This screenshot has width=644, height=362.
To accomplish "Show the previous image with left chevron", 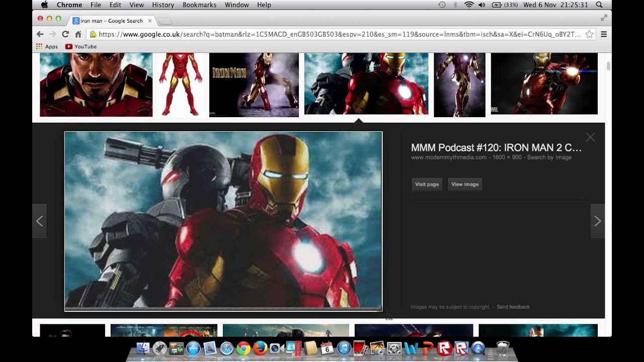I will pyautogui.click(x=40, y=221).
